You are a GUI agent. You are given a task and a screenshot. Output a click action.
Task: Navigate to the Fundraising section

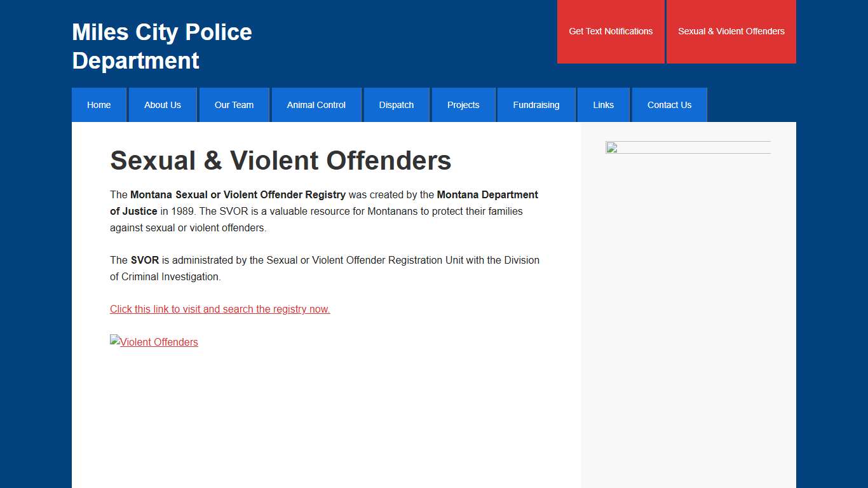pos(536,105)
